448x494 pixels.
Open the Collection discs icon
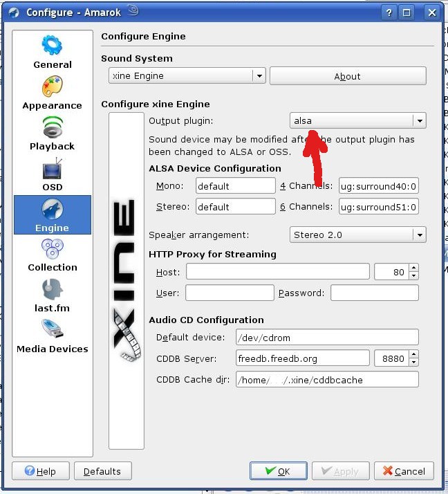(53, 249)
